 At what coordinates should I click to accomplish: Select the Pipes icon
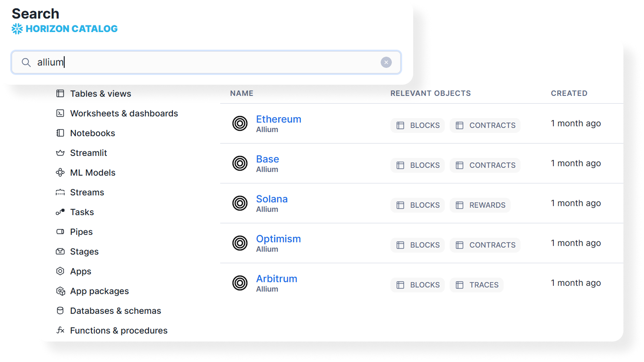pyautogui.click(x=60, y=232)
